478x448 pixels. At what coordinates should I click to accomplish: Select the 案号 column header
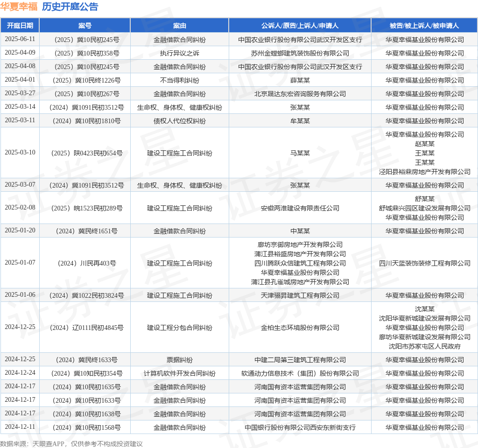(x=85, y=26)
